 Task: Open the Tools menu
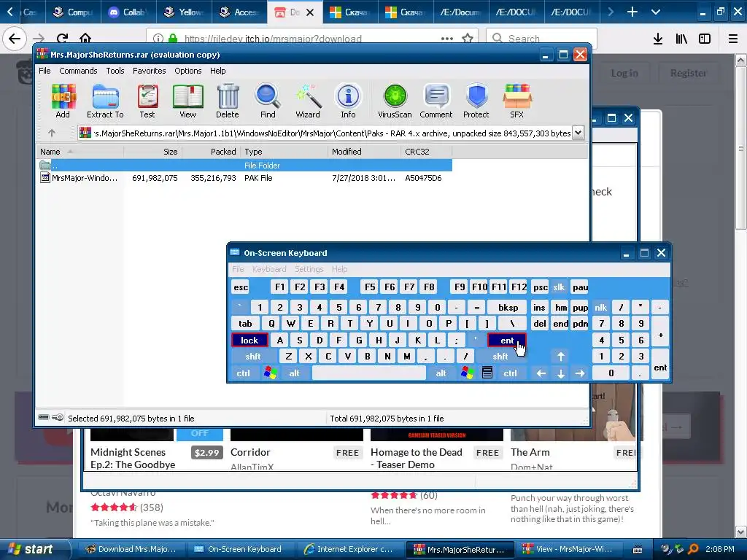click(x=115, y=71)
